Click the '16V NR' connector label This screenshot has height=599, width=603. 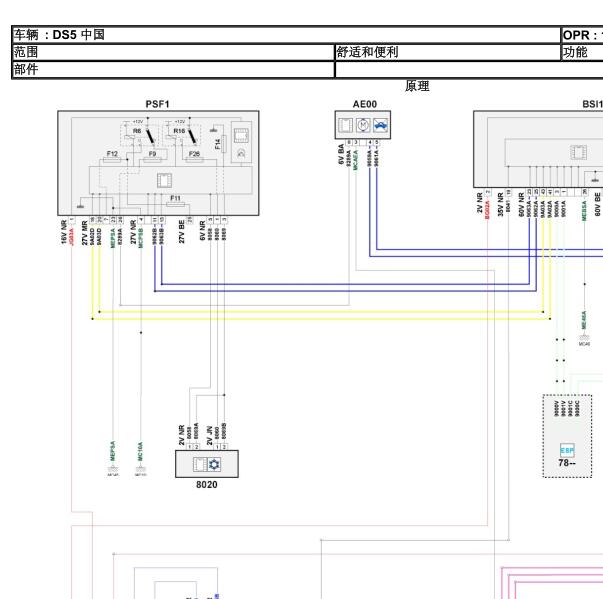(x=64, y=232)
